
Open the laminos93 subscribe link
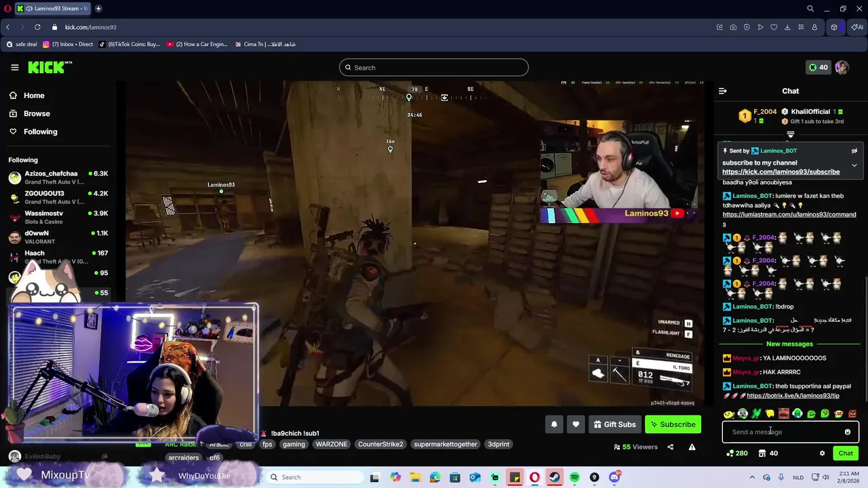pos(781,172)
